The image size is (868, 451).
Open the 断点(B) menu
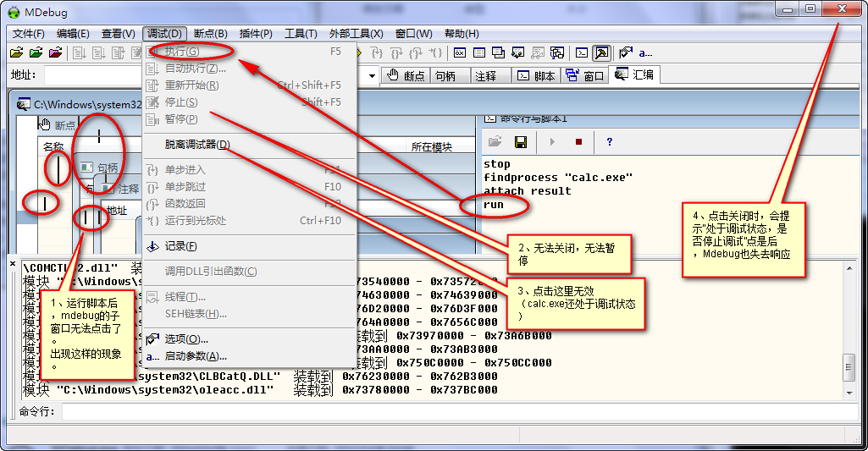coord(210,34)
